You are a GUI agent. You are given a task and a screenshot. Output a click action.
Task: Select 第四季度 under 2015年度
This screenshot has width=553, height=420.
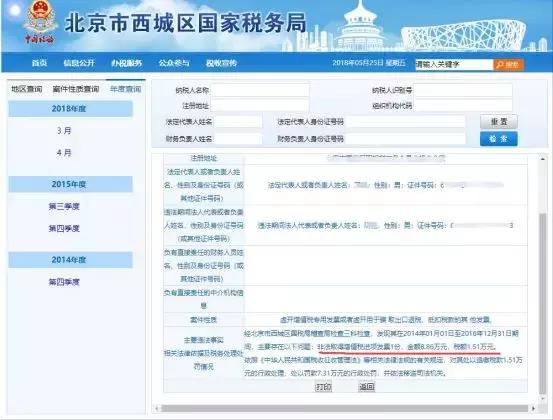[x=64, y=229]
